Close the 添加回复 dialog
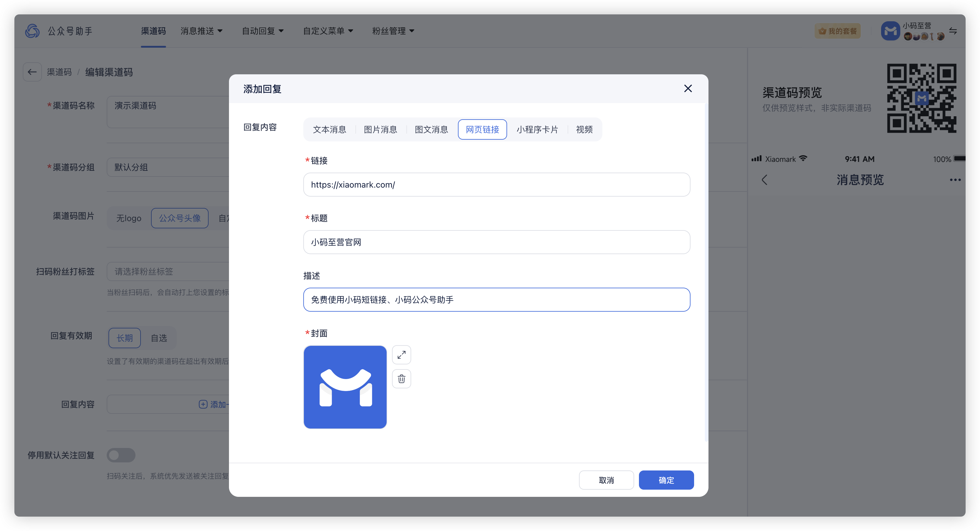The width and height of the screenshot is (980, 531). (x=688, y=89)
